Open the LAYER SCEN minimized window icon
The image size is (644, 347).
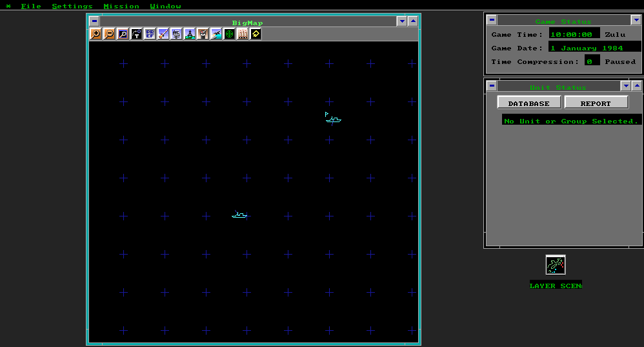pos(556,265)
